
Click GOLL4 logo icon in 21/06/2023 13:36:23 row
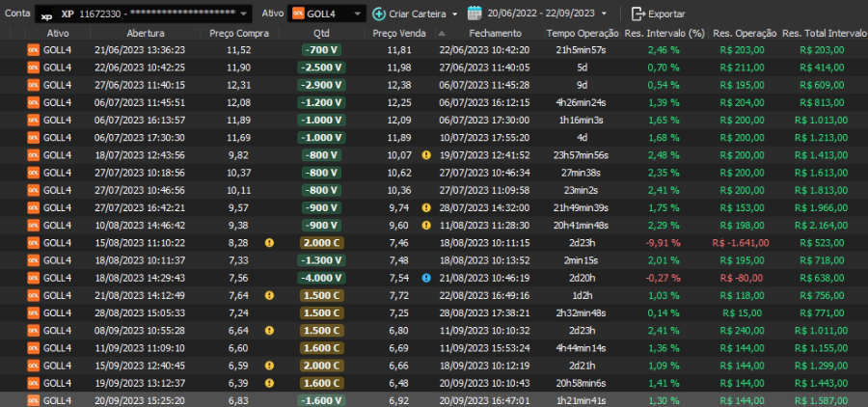pyautogui.click(x=33, y=50)
